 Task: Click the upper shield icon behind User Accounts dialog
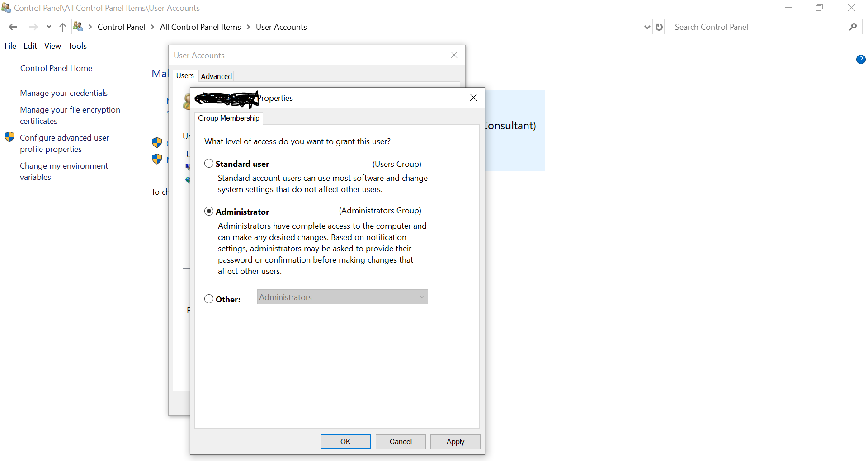(x=157, y=143)
